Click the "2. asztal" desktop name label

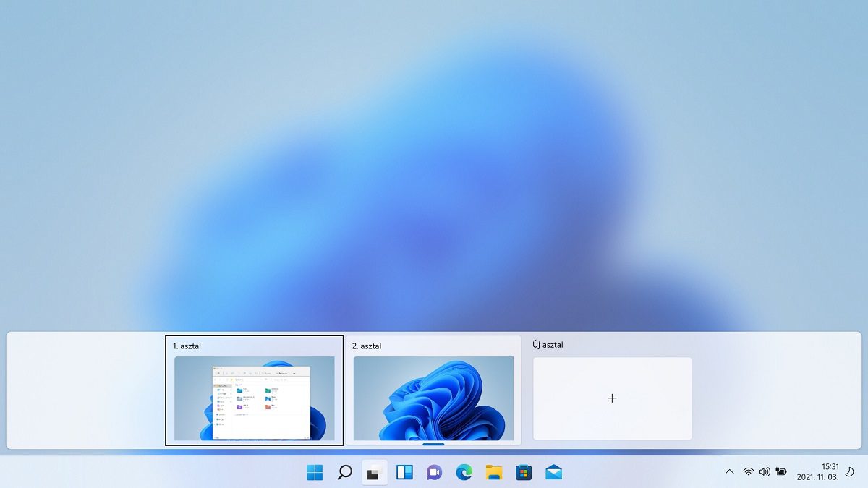[367, 346]
